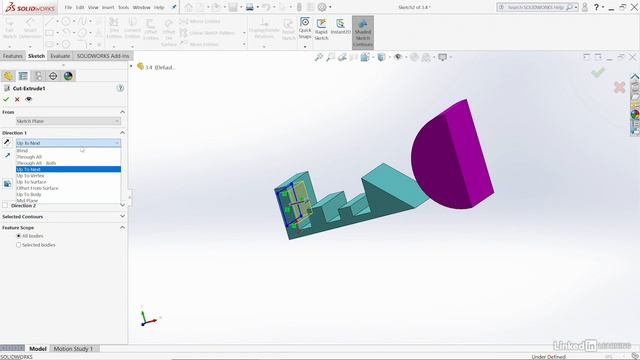Choose Through All - Both end condition
This screenshot has width=640, height=360.
pos(68,163)
